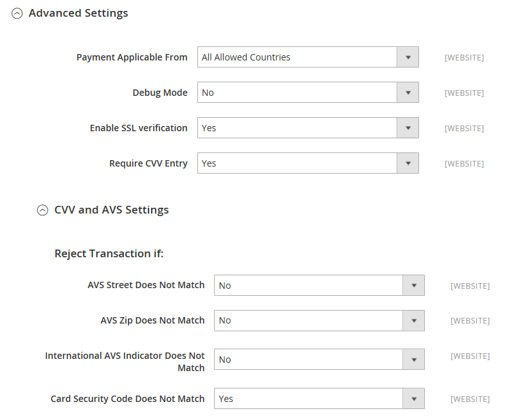Open the Require CVV Entry select box
Screen dimensions: 520x420
(x=308, y=163)
